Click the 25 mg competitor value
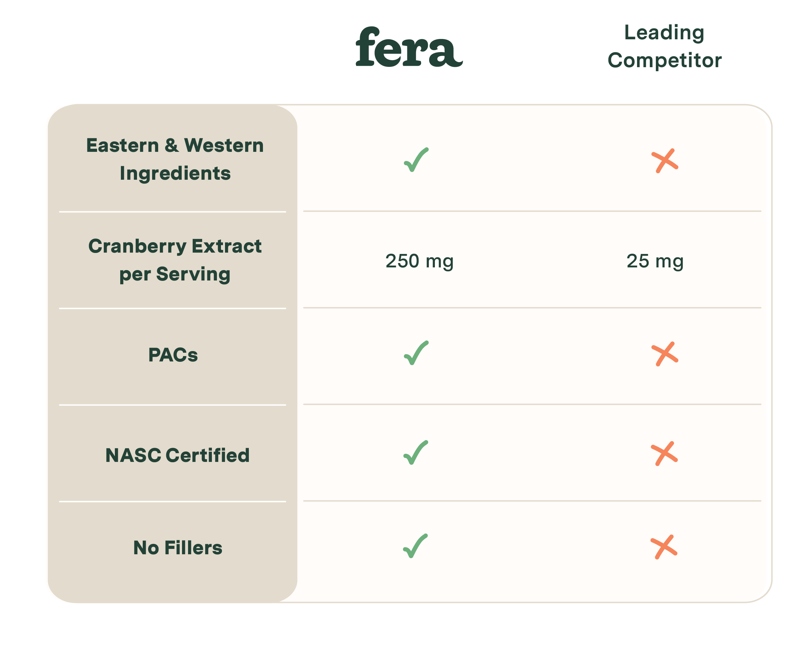Screen dimensions: 812x648 [x=655, y=261]
